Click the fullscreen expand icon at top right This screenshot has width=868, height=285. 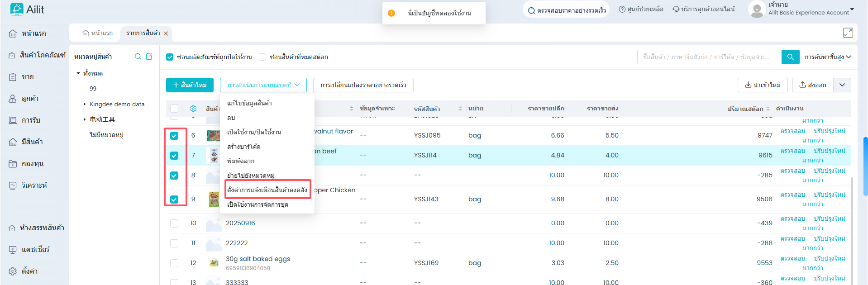pyautogui.click(x=848, y=33)
